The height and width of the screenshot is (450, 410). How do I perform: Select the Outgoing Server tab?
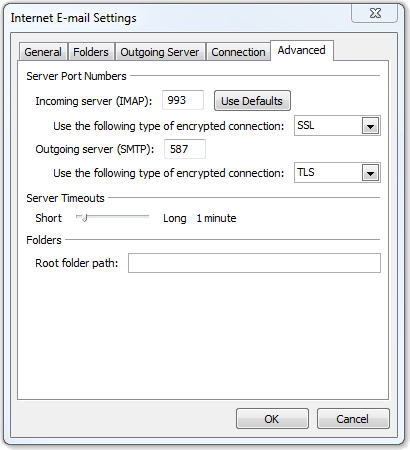tap(160, 52)
